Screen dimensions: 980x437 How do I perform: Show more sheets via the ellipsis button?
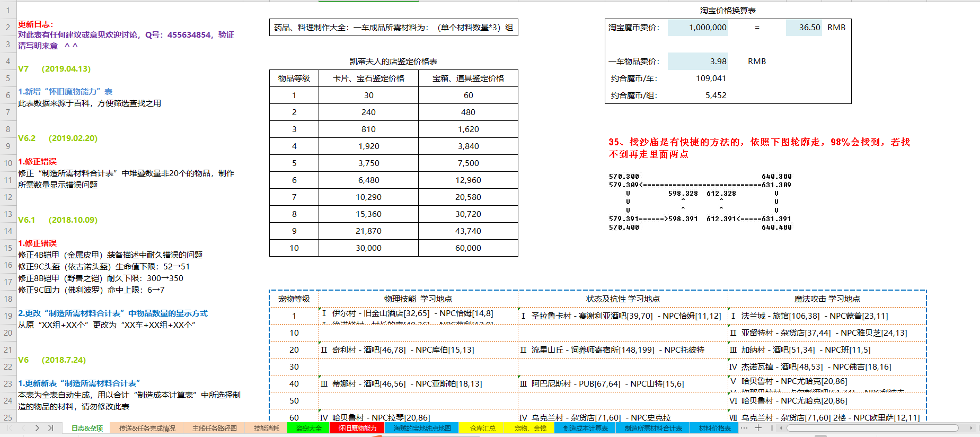click(x=744, y=428)
